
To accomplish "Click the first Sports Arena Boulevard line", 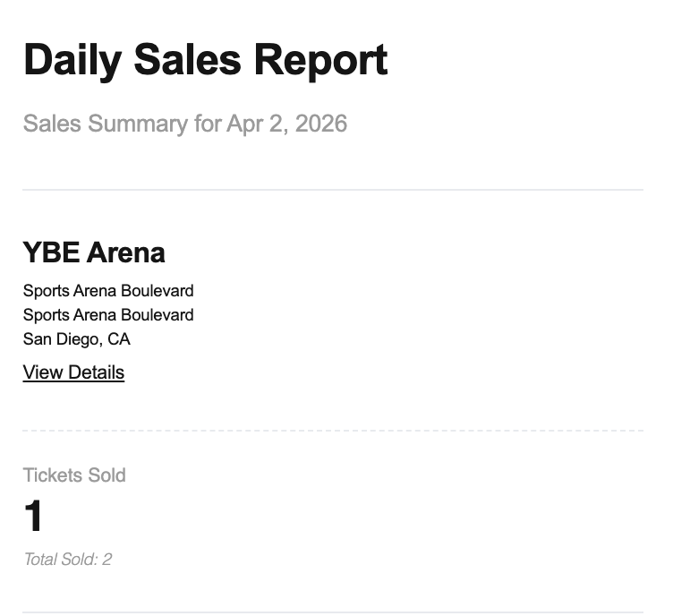I will click(108, 291).
